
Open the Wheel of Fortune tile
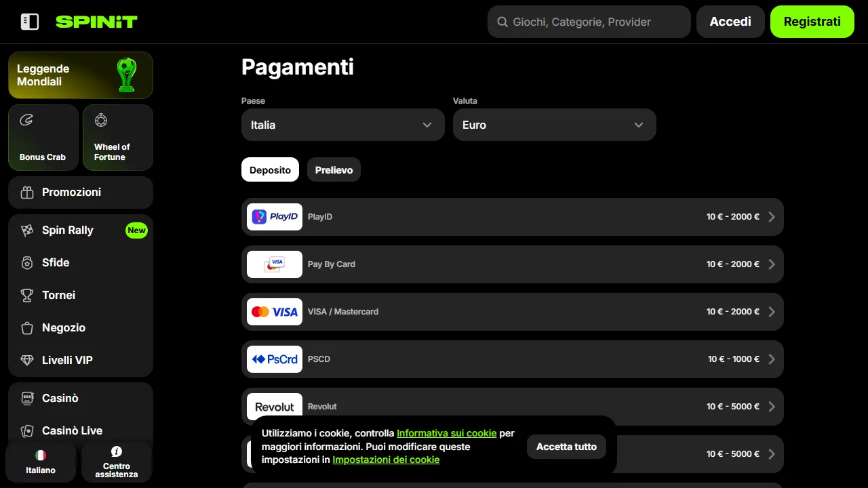pyautogui.click(x=118, y=138)
